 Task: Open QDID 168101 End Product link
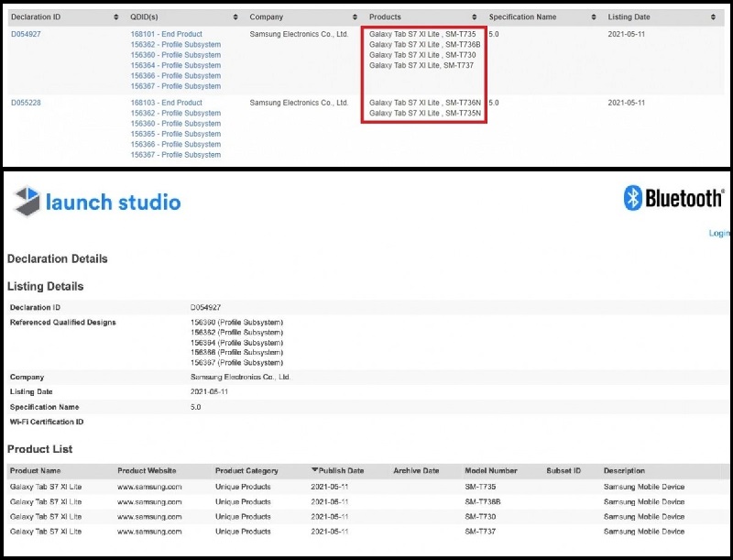click(x=167, y=34)
